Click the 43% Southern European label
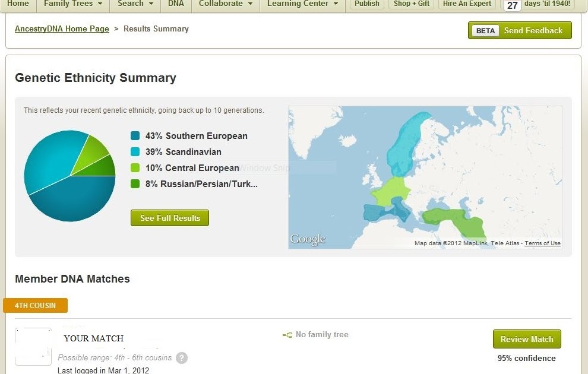This screenshot has width=588, height=374. click(x=197, y=136)
